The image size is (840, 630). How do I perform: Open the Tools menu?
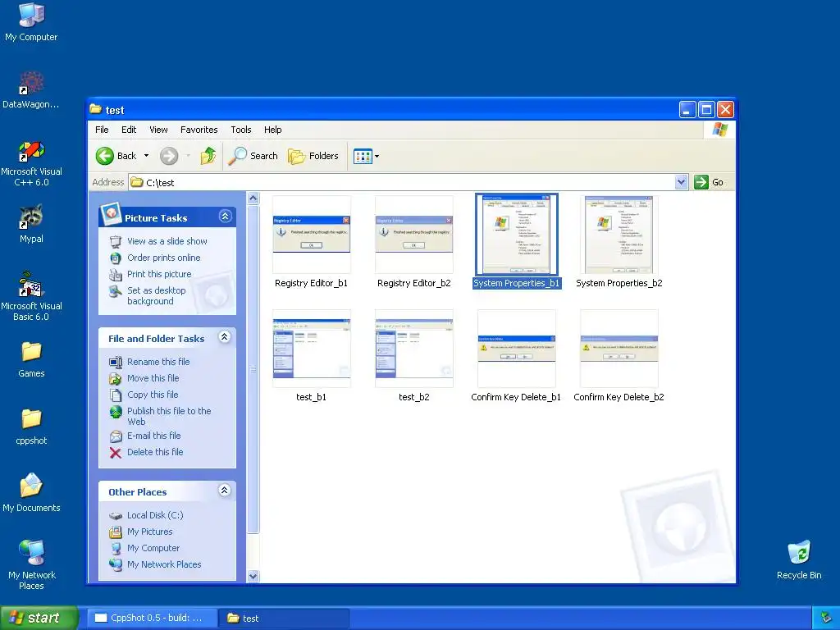241,130
